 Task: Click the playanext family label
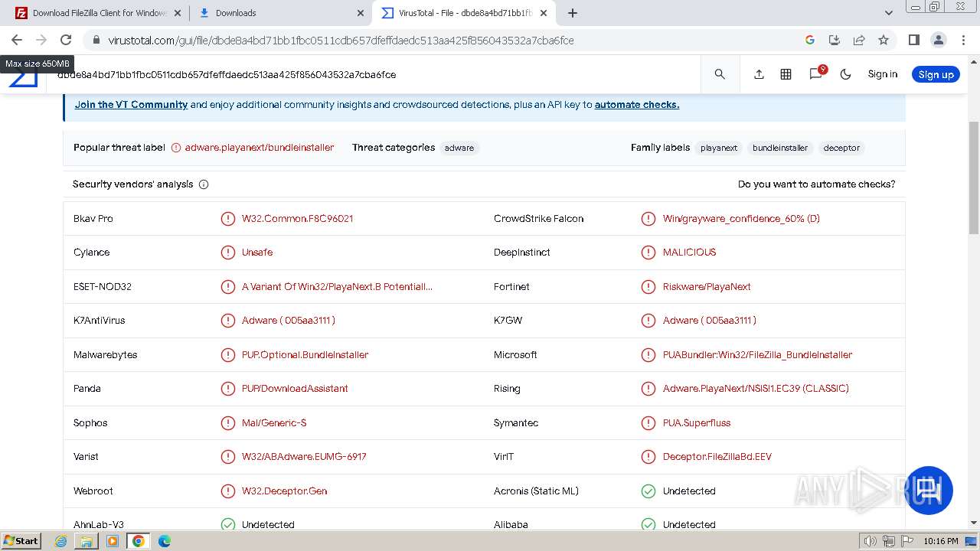click(x=719, y=148)
